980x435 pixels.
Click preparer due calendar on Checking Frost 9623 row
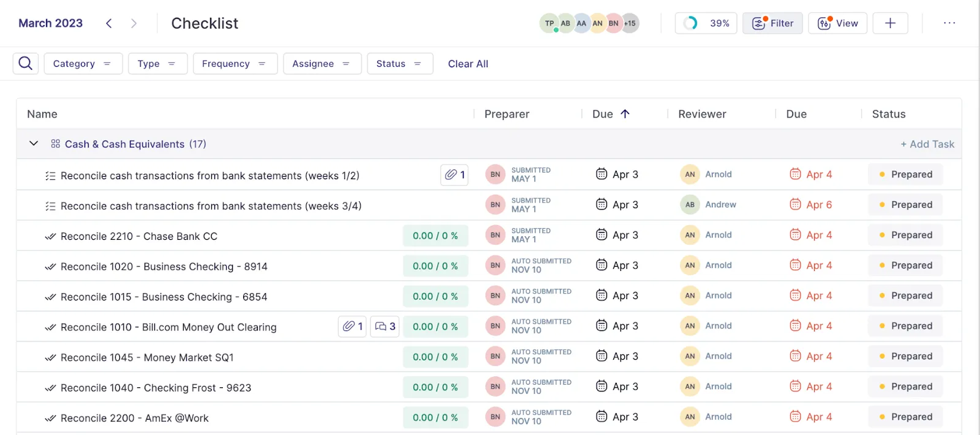(x=601, y=386)
